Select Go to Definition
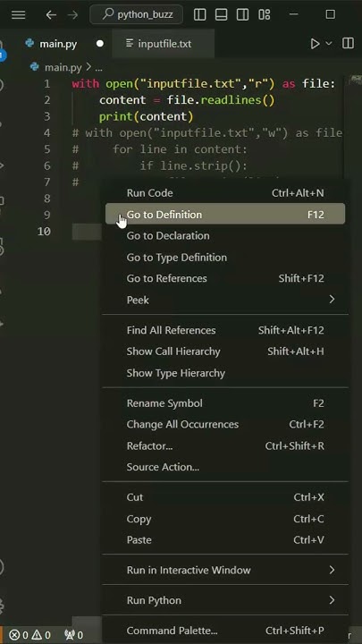This screenshot has height=644, width=362. pos(225,215)
